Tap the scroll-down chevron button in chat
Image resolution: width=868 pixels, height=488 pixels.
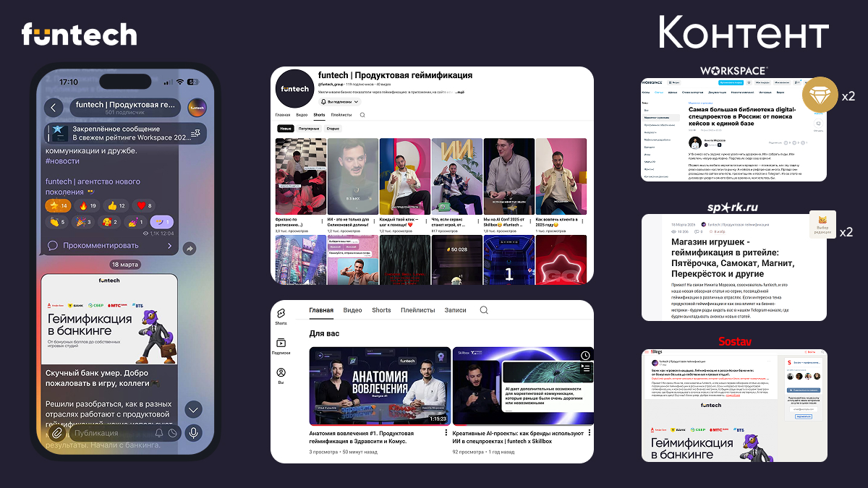point(192,409)
